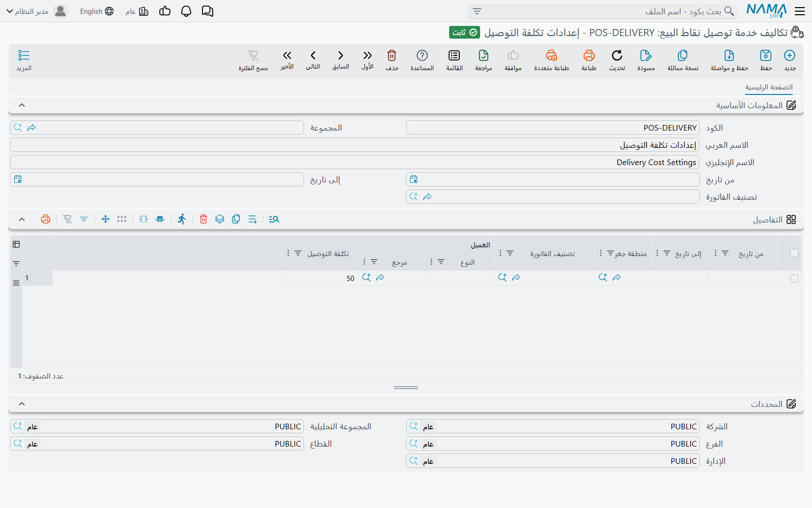
Task: Go to the next record التالي
Action: click(x=313, y=60)
